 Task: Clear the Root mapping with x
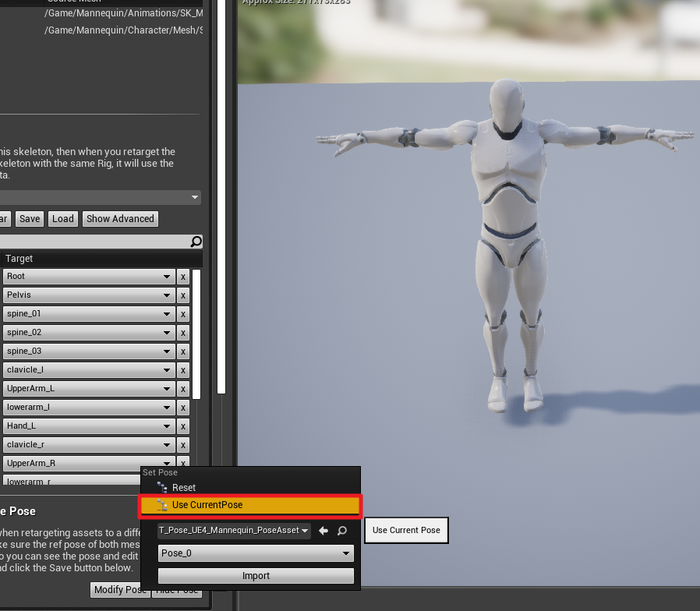[183, 277]
